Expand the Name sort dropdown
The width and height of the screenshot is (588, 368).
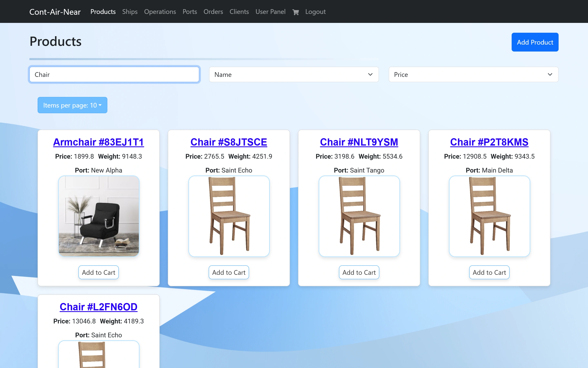click(x=294, y=74)
